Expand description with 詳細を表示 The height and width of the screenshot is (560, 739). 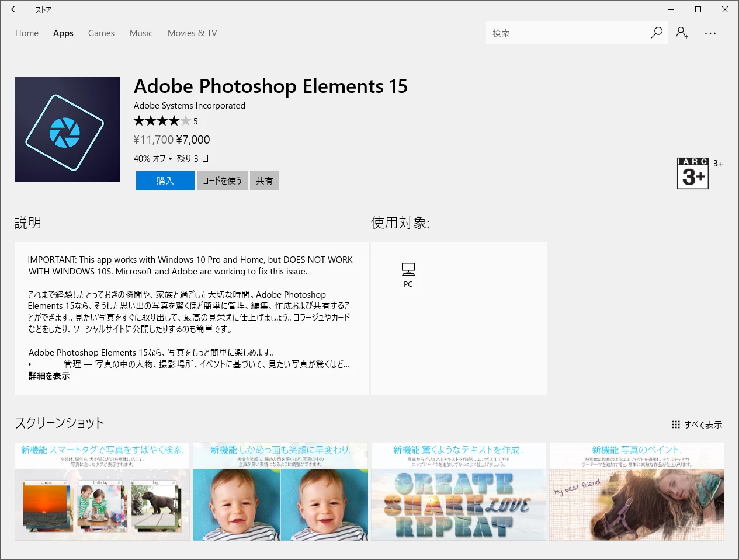click(x=49, y=376)
